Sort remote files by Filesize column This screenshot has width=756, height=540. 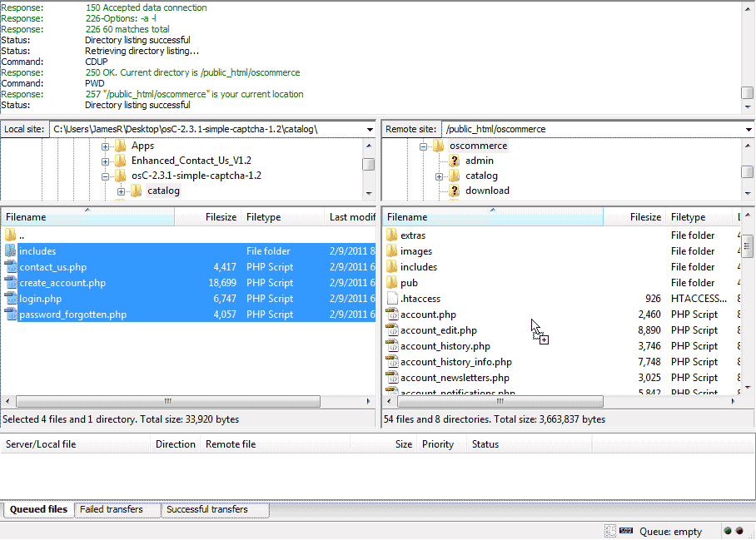[x=634, y=217]
